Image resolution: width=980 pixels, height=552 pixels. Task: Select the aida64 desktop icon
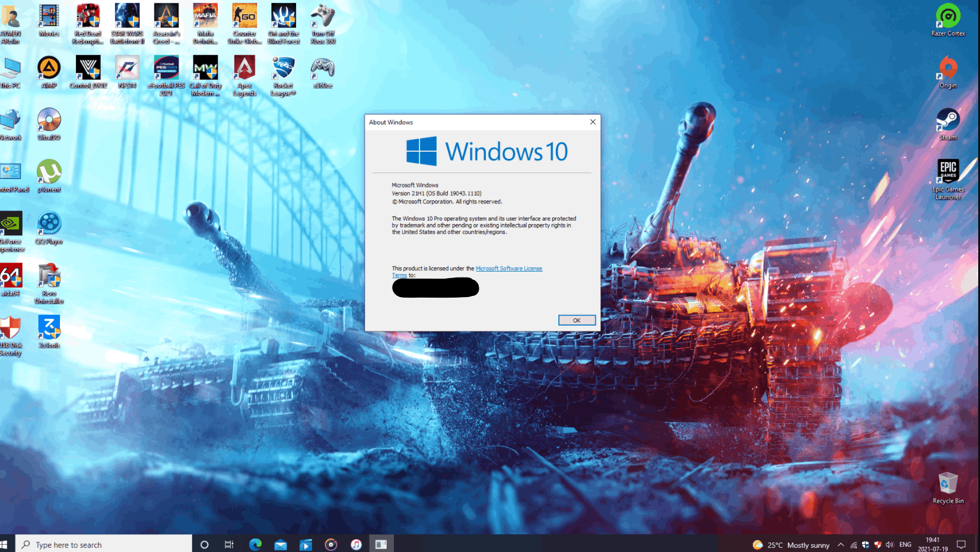click(x=11, y=280)
